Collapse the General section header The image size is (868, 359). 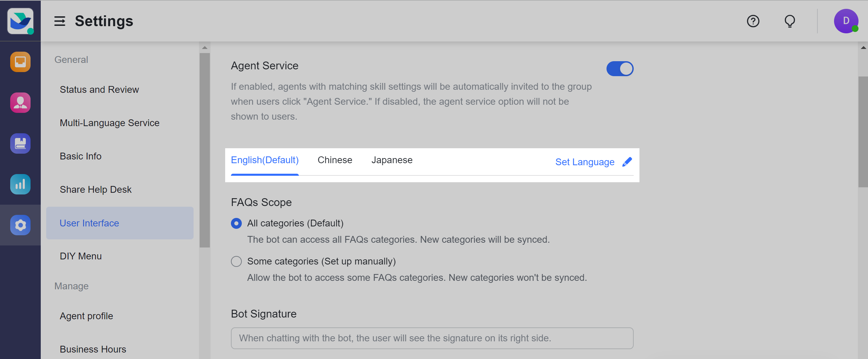(71, 59)
